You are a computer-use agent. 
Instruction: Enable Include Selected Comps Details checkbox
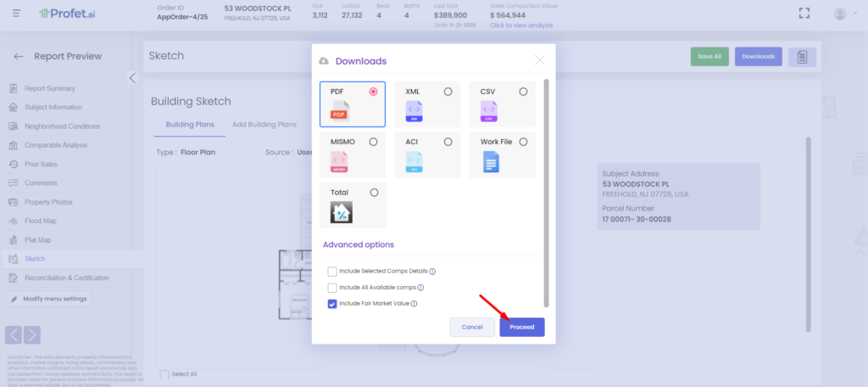click(x=332, y=272)
